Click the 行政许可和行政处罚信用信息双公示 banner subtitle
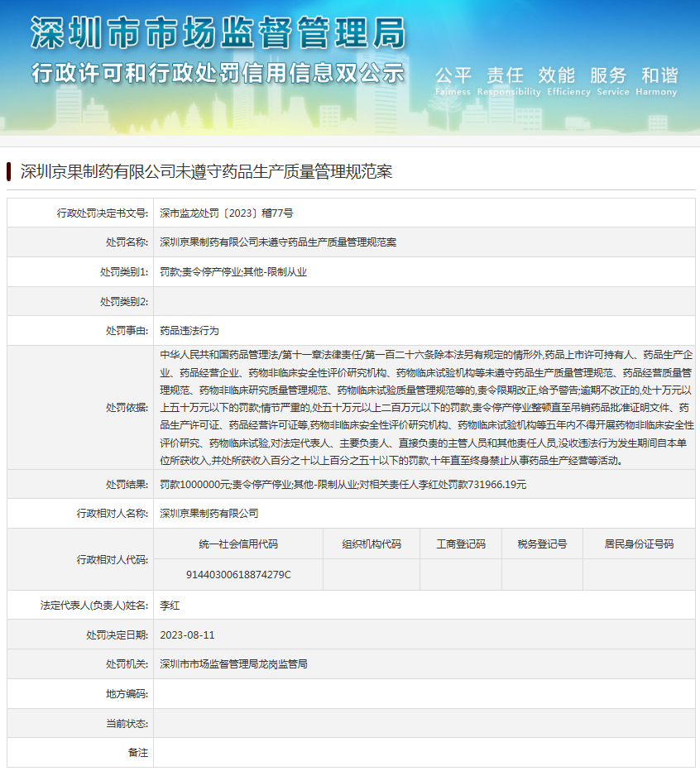Viewport: 700px width, 771px height. (x=218, y=74)
